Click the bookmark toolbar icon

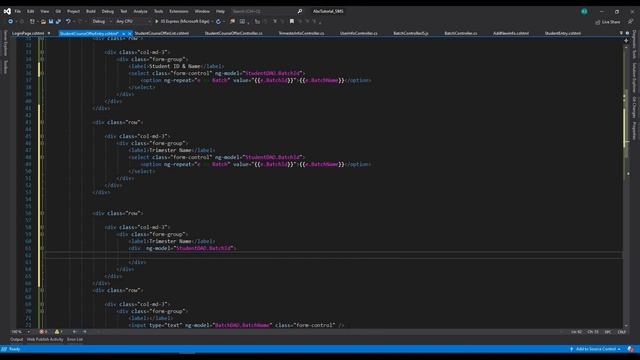(292, 21)
